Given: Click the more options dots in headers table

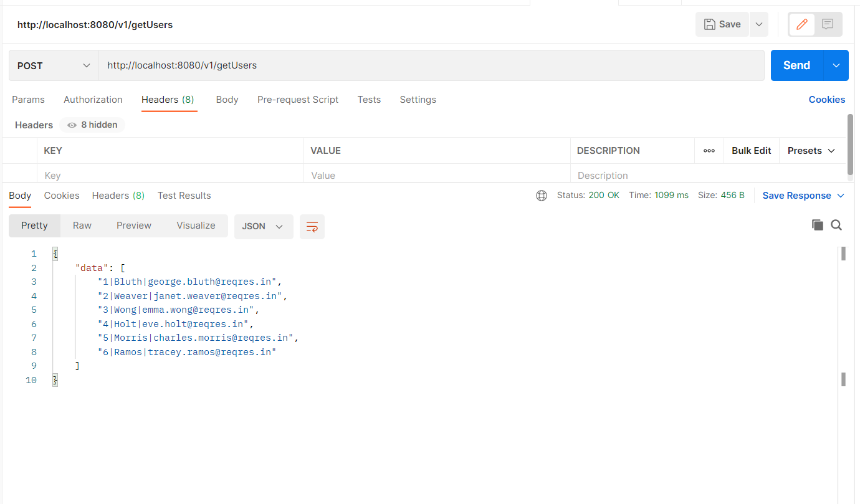Looking at the screenshot, I should click(x=709, y=150).
